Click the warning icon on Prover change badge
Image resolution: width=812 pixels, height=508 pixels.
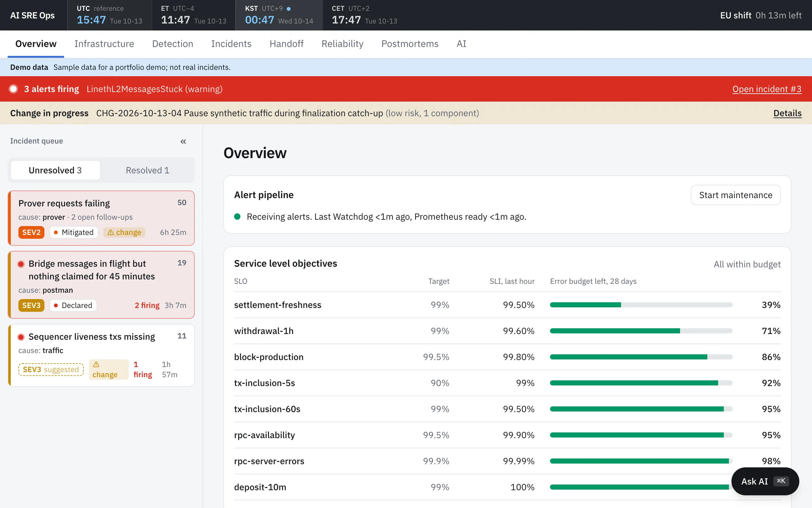pyautogui.click(x=111, y=232)
